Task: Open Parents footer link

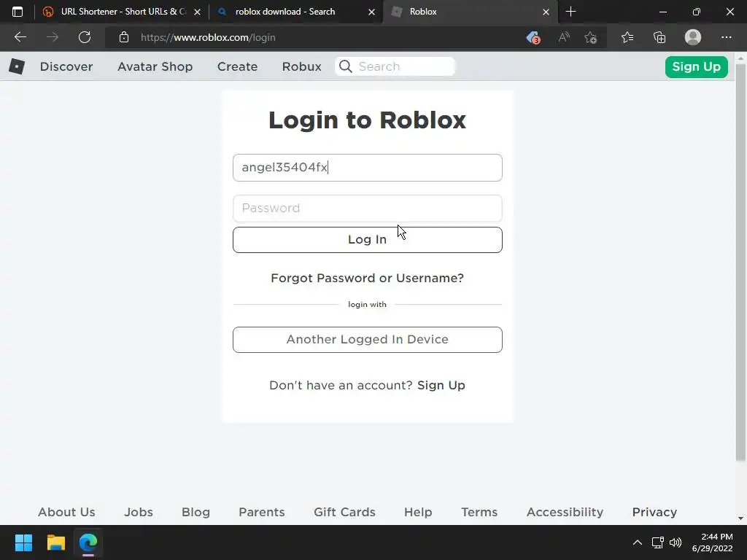Action: 262,512
